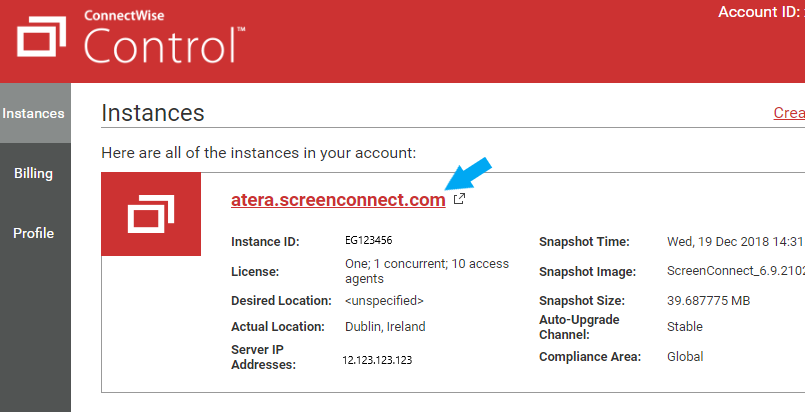805x412 pixels.
Task: Click the red instance tile icon
Action: (x=152, y=215)
